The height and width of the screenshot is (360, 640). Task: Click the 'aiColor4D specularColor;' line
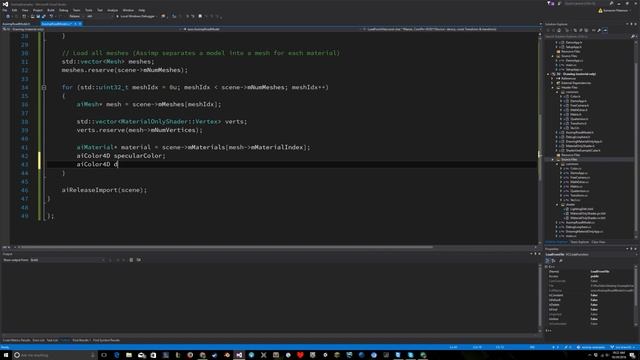coord(121,156)
